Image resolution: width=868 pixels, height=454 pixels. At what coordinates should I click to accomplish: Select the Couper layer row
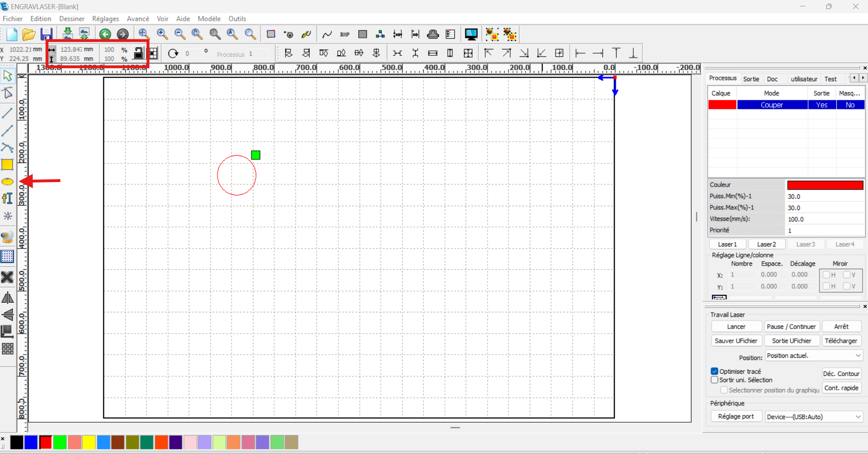[x=786, y=105]
